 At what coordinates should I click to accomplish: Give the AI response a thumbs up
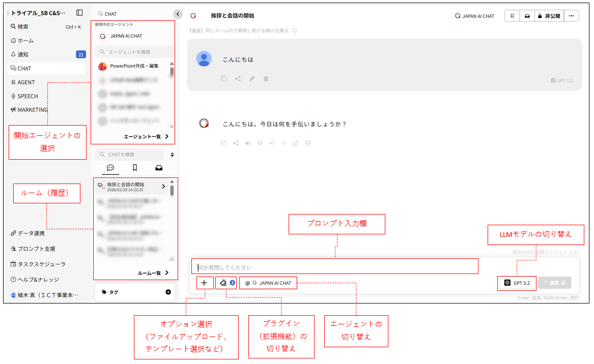pos(296,143)
